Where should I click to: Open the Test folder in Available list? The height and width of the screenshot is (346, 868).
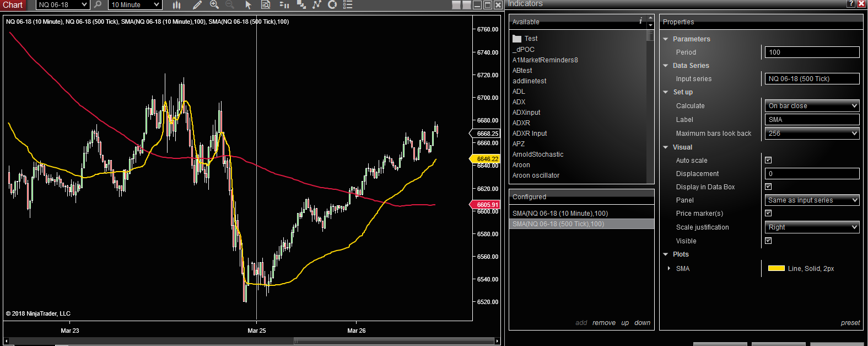525,39
